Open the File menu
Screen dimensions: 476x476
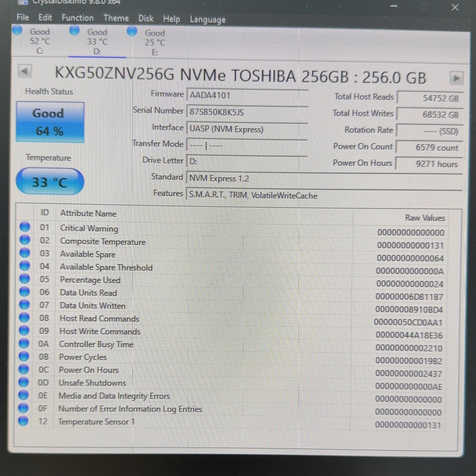click(23, 17)
